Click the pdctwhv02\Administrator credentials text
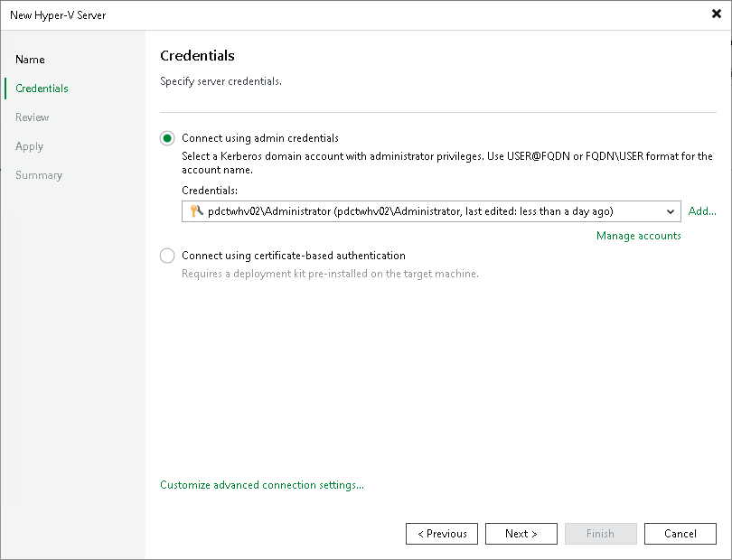The width and height of the screenshot is (732, 560). point(410,211)
